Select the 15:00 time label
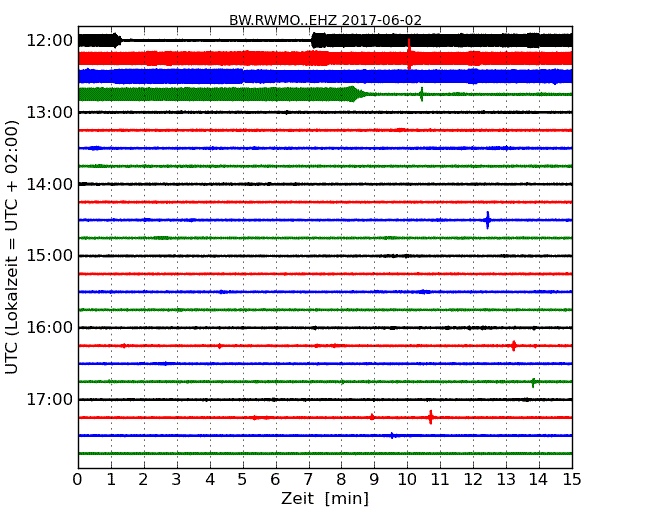Viewport: 650px width, 520px height. point(49,256)
